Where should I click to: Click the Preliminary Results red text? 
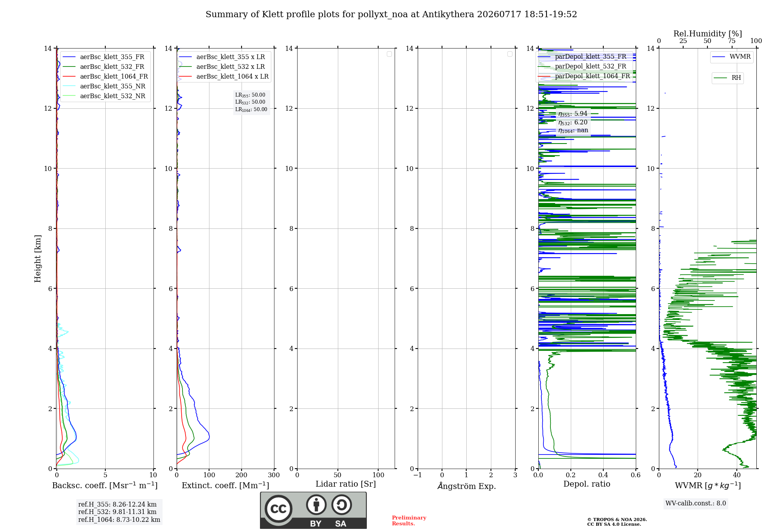409,521
